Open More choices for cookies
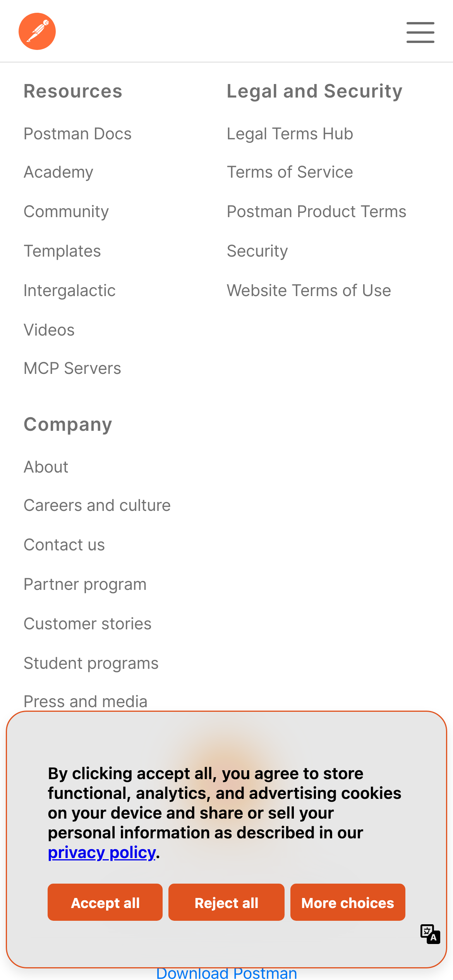The width and height of the screenshot is (453, 980). (347, 902)
